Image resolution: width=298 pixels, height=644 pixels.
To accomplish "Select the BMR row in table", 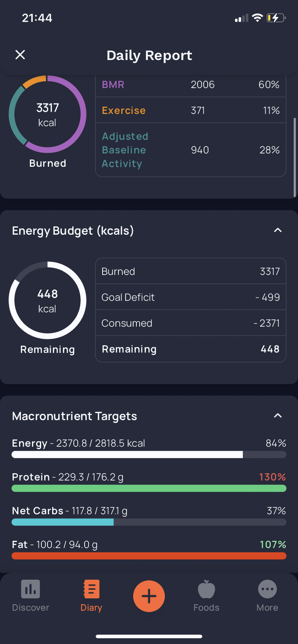I will [190, 85].
